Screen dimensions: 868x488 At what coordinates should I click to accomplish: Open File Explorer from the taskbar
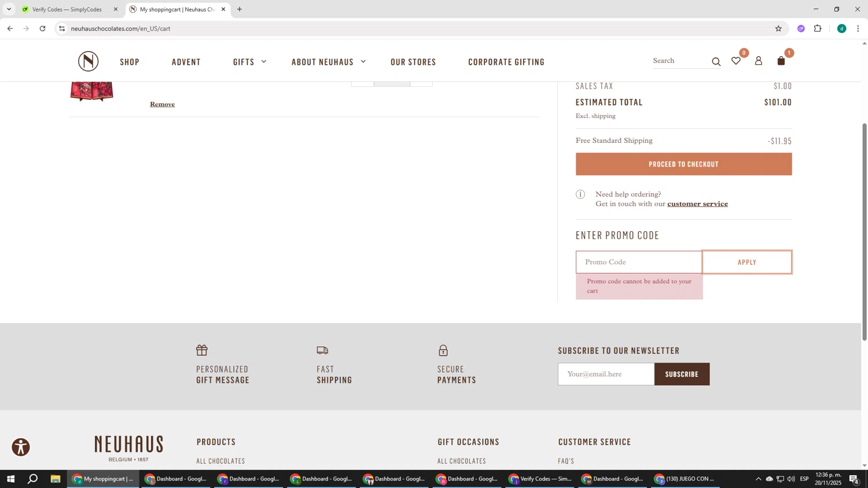tap(56, 479)
